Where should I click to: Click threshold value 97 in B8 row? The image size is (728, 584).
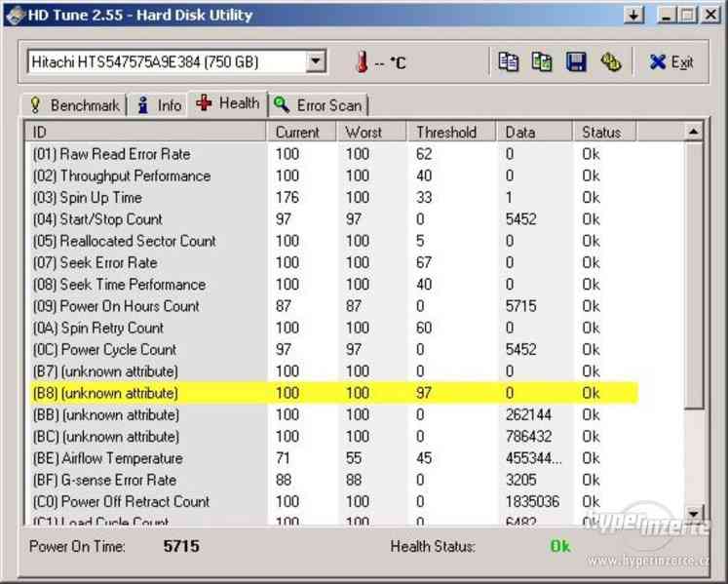[424, 393]
